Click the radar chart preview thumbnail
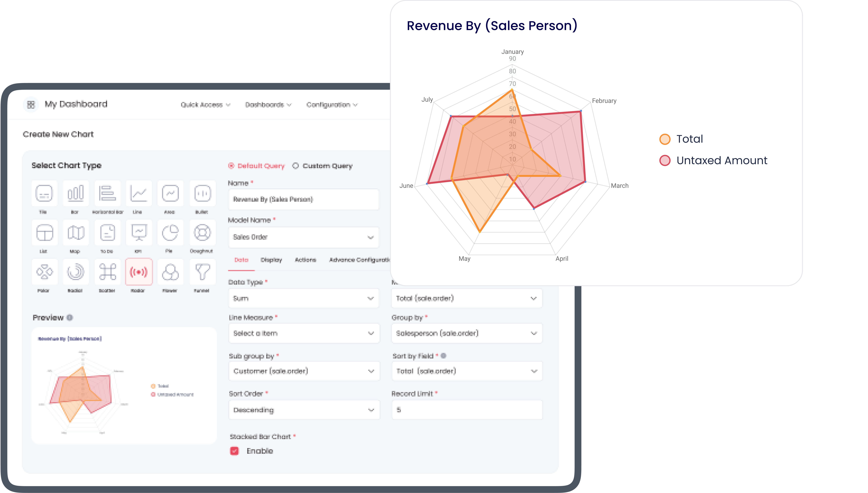 [124, 386]
